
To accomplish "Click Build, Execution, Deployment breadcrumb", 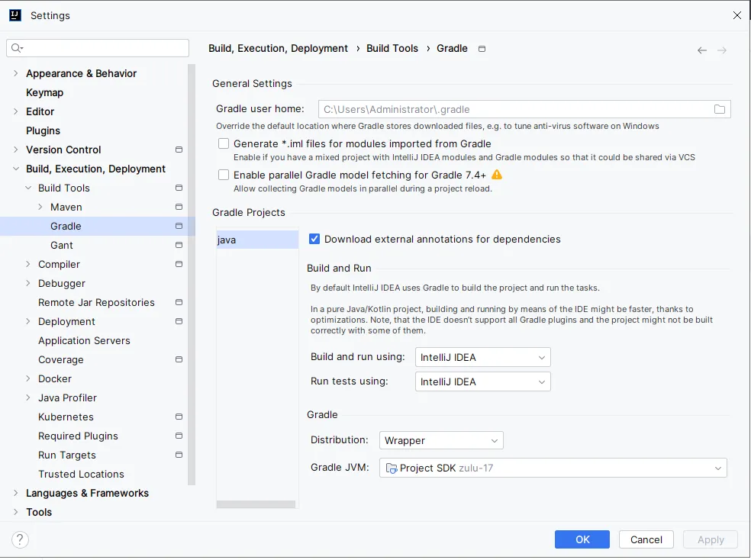I will click(279, 48).
